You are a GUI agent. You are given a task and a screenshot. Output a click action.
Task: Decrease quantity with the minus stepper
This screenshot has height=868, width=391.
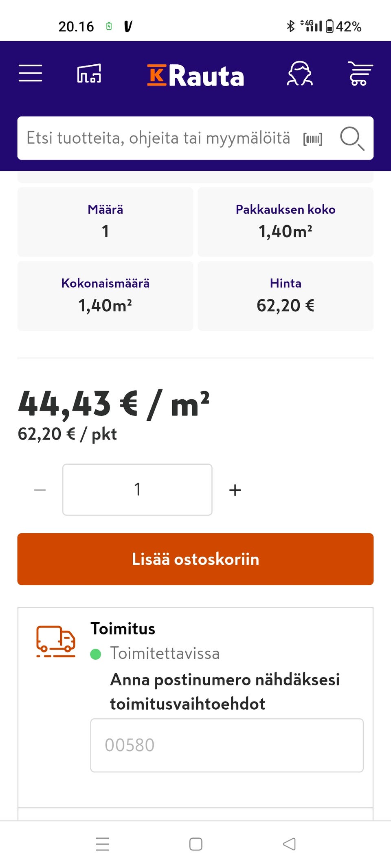40,489
